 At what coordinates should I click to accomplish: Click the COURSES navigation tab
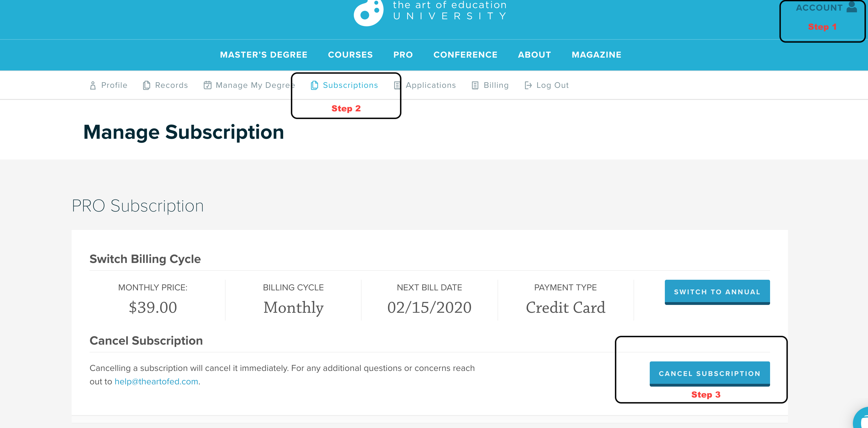pyautogui.click(x=351, y=55)
